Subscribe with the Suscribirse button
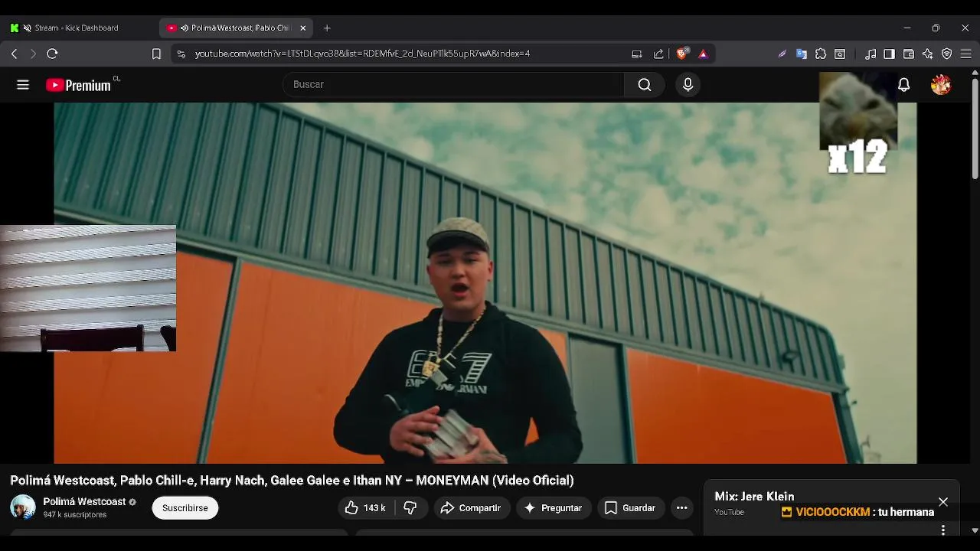Screen dimensions: 980x551 pyautogui.click(x=185, y=508)
